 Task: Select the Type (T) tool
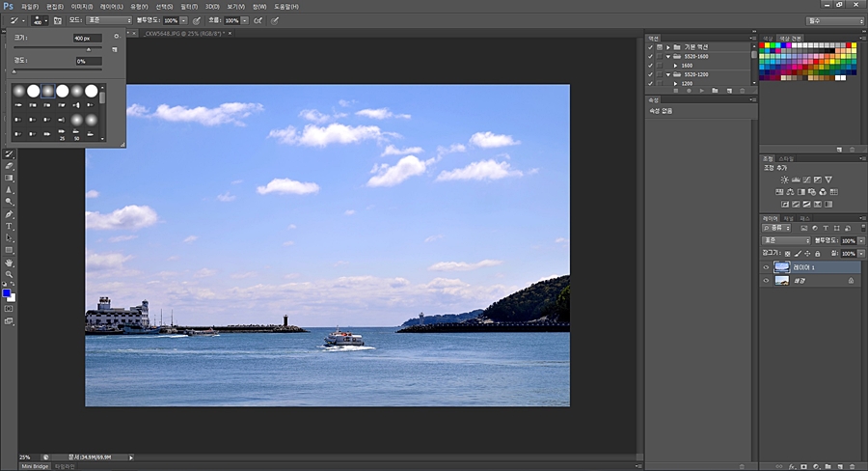pos(10,226)
